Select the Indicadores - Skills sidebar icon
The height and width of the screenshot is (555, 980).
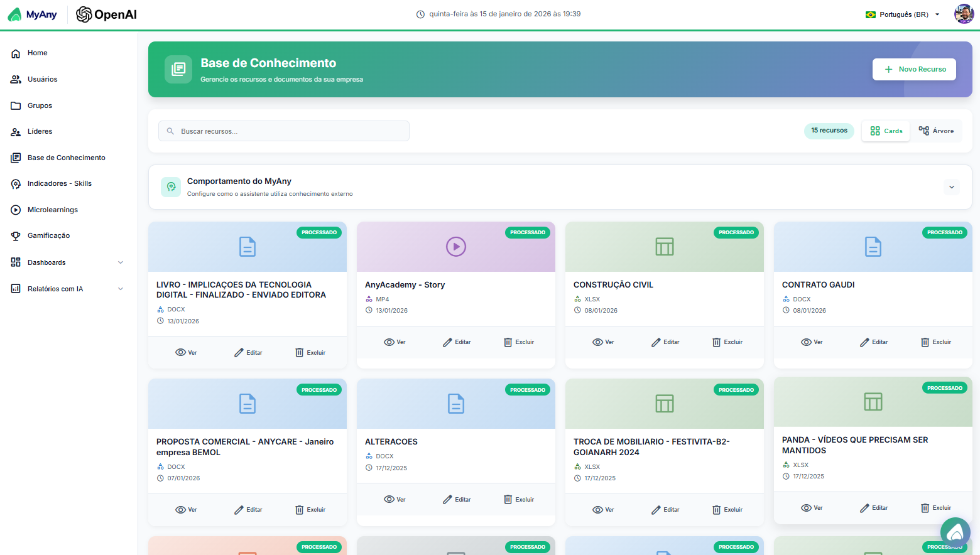click(16, 183)
